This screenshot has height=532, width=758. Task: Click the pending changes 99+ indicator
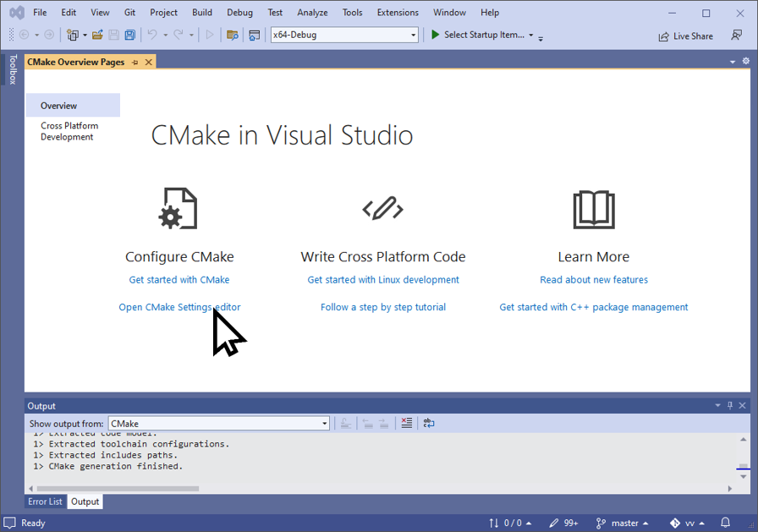563,523
